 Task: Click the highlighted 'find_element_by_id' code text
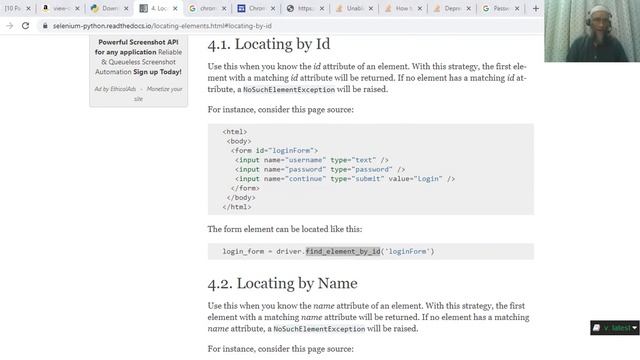pyautogui.click(x=343, y=251)
